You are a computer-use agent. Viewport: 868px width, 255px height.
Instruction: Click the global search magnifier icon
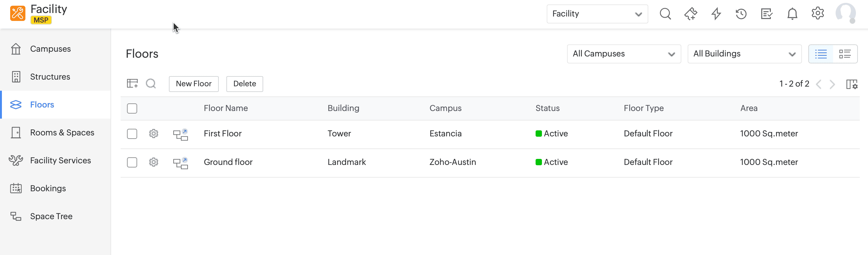click(x=665, y=14)
